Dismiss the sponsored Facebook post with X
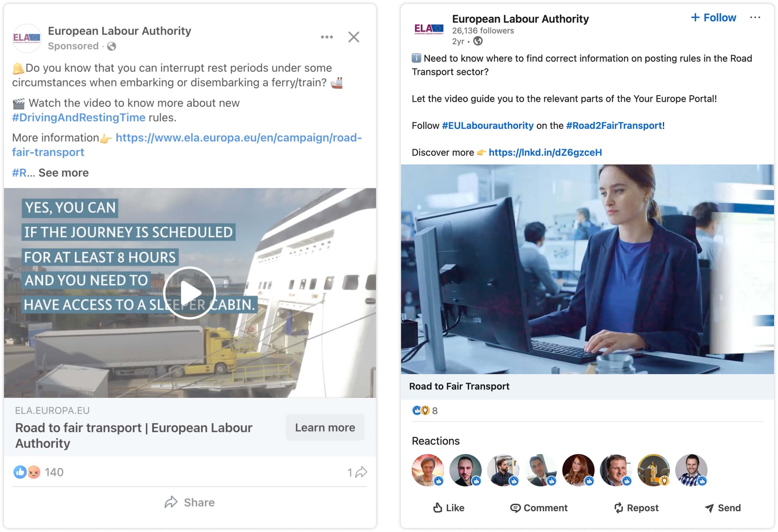The width and height of the screenshot is (778, 532). coord(353,37)
